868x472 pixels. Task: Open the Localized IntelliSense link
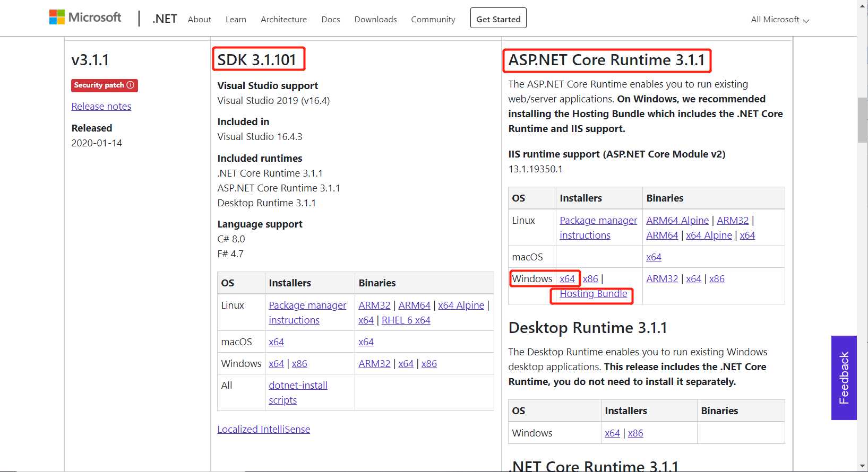coord(264,429)
